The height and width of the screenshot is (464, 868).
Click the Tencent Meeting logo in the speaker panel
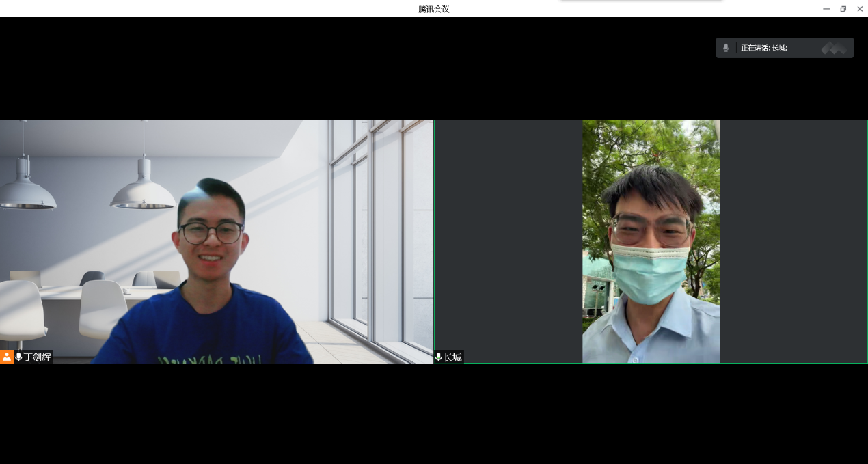click(x=833, y=48)
